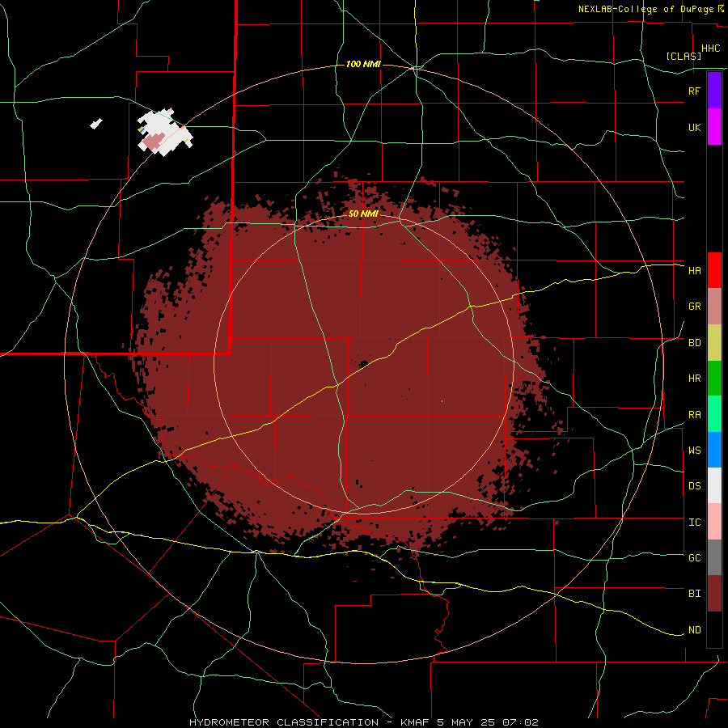Image resolution: width=728 pixels, height=728 pixels.
Task: Click the RF purple legend swatch
Action: click(x=714, y=90)
